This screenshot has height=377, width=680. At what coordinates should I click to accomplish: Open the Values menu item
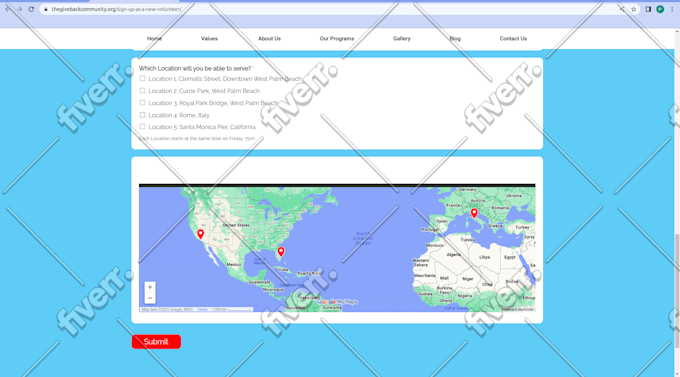tap(209, 39)
